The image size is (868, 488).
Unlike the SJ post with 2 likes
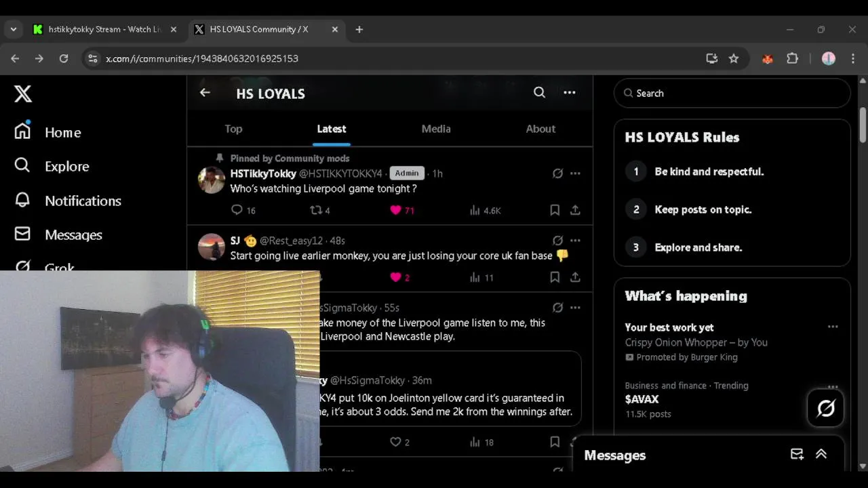click(400, 277)
